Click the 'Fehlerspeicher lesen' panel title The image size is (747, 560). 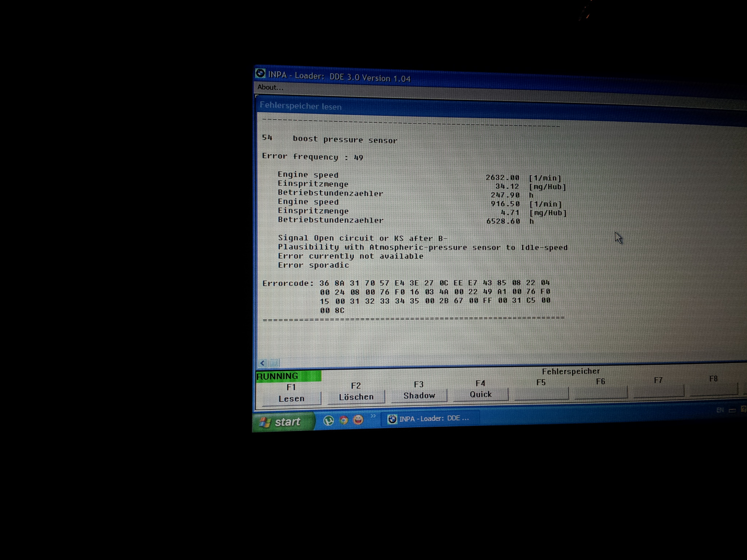pos(300,106)
